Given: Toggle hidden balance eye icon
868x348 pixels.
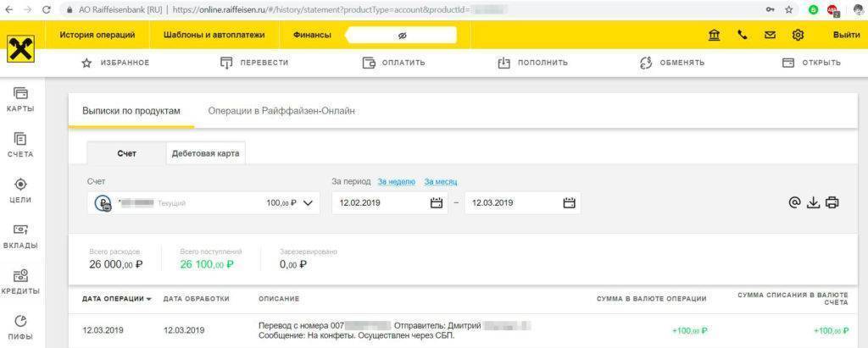Looking at the screenshot, I should [402, 36].
